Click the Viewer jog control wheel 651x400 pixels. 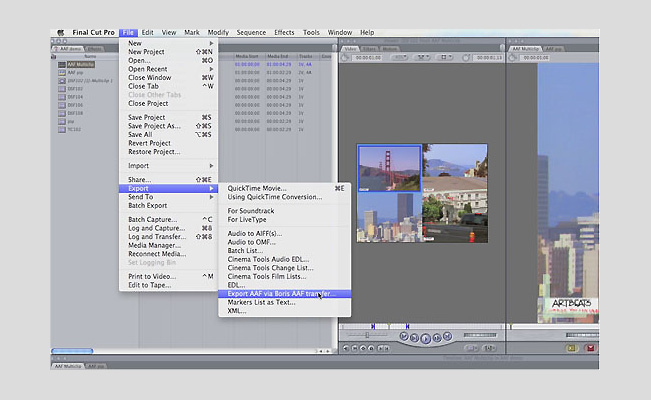[x=480, y=335]
